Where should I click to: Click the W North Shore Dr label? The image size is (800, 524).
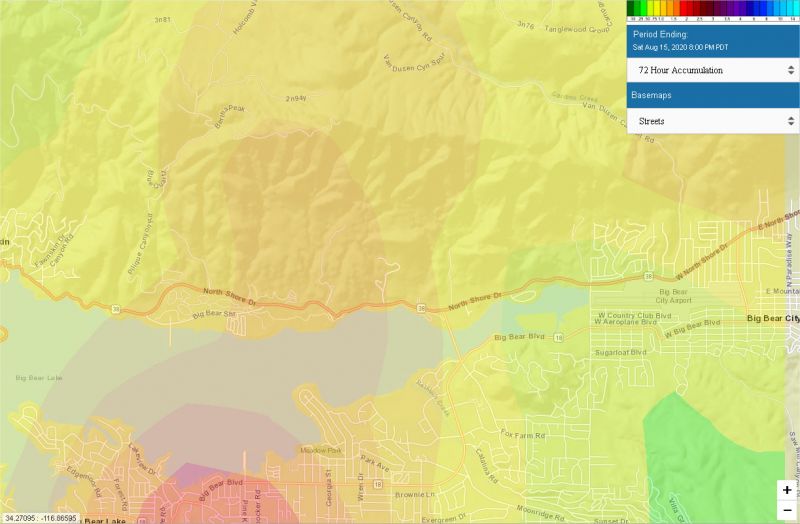tap(702, 262)
